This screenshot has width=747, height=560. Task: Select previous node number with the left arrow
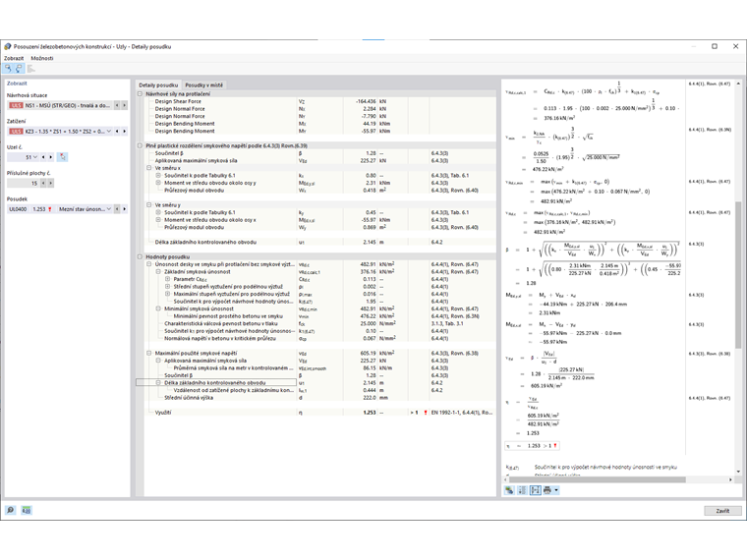point(43,157)
